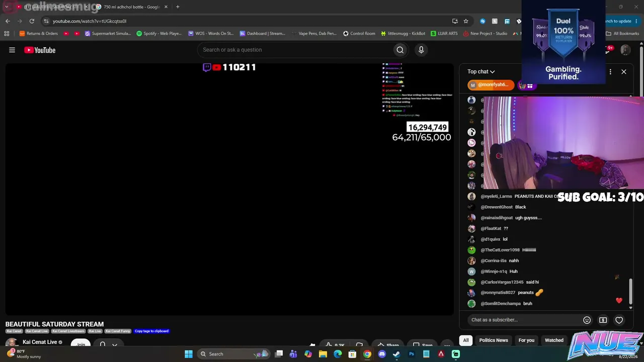Screen dimensions: 644x362
Task: Click the pinned @morefyah6 Super Chat chip
Action: (x=491, y=85)
